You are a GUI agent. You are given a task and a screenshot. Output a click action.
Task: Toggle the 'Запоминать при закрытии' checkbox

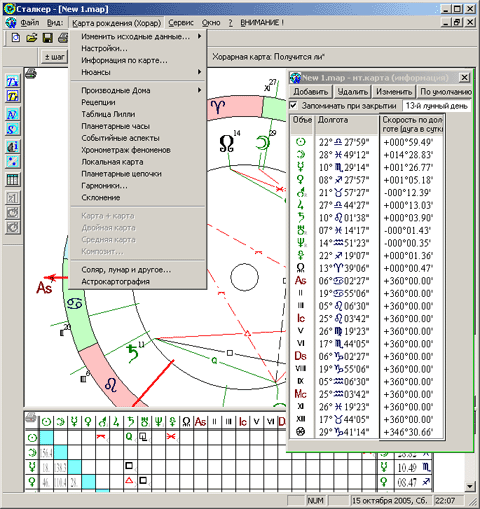point(293,106)
